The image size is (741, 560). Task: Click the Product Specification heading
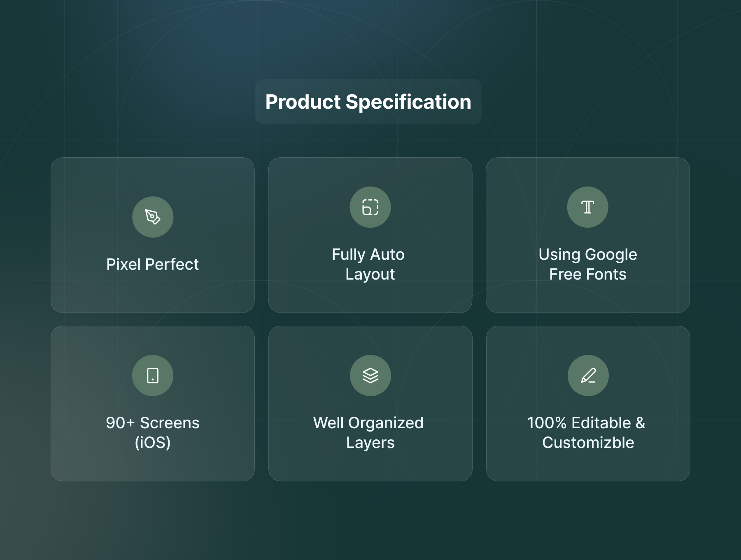tap(368, 102)
